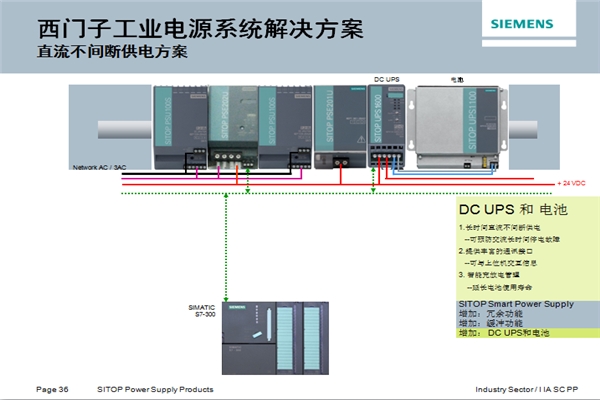The width and height of the screenshot is (600, 400).
Task: Click the "Network AC / 3AC" label
Action: [99, 167]
